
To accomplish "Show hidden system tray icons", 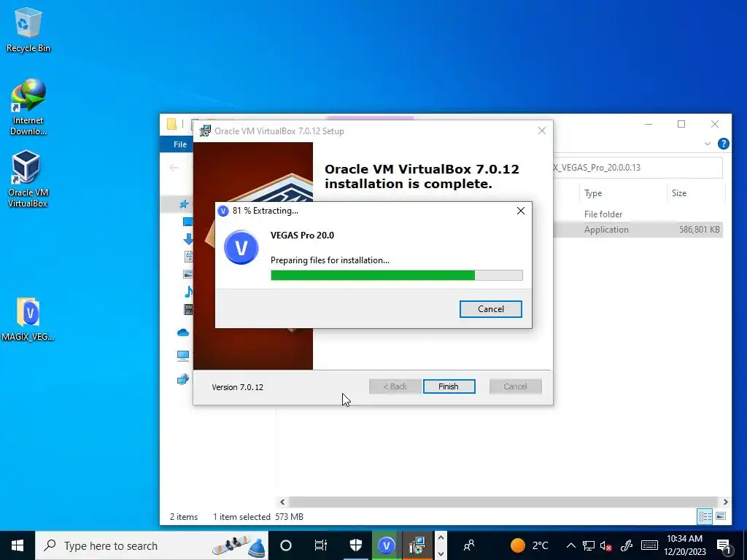I will click(x=570, y=545).
